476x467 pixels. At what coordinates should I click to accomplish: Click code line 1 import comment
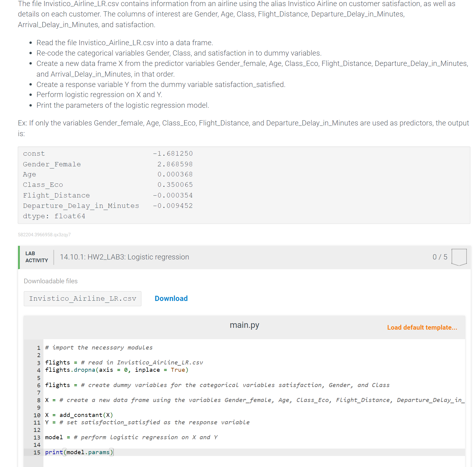[99, 347]
